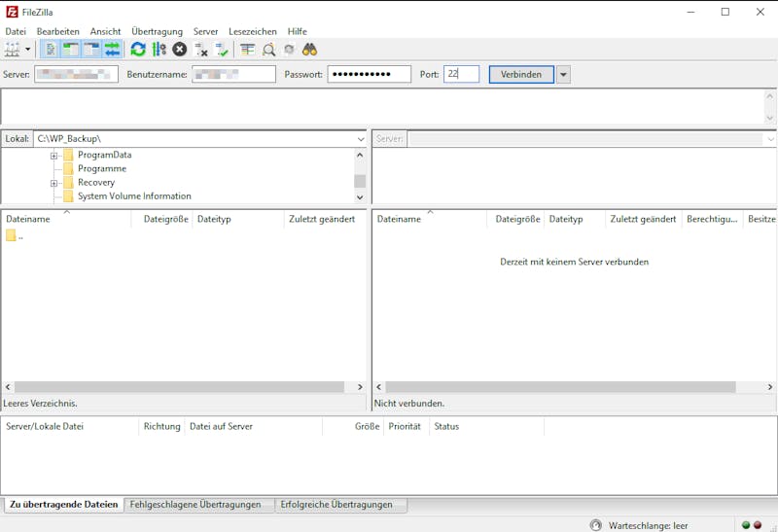Expand the ProgramData folder node
The image size is (778, 532).
click(x=53, y=156)
